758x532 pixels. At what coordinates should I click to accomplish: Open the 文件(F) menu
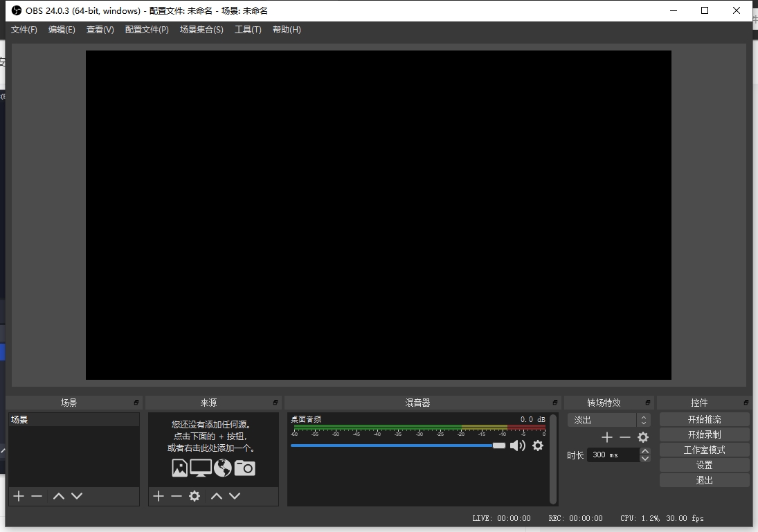24,30
